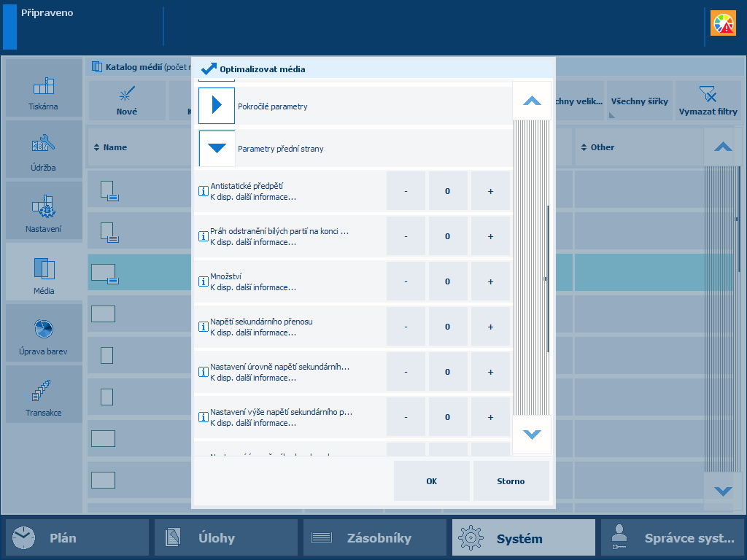The height and width of the screenshot is (560, 747).
Task: Increase Napětí sekundárního přenosu value
Action: point(490,327)
